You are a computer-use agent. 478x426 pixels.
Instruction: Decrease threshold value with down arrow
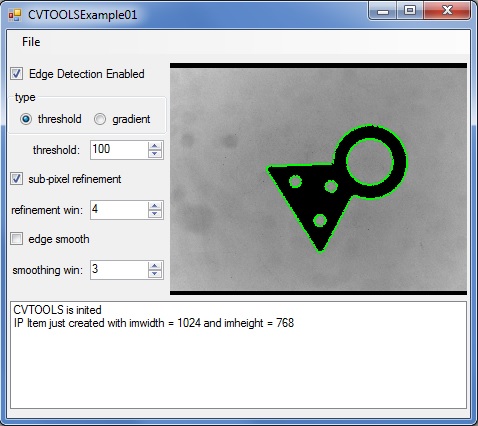[154, 154]
